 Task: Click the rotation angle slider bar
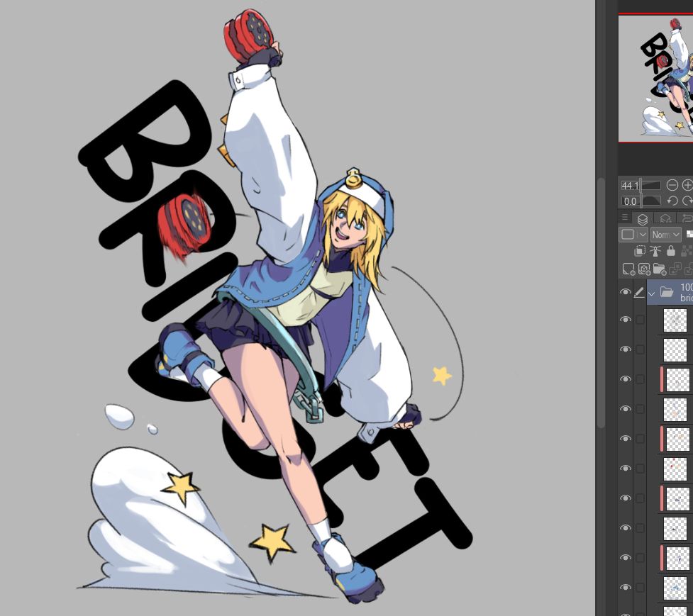tap(651, 201)
